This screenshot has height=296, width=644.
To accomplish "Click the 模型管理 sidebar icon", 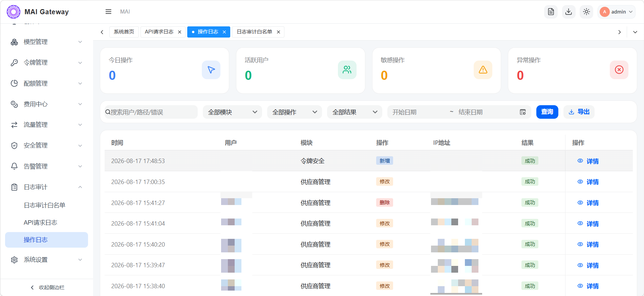I will click(14, 42).
